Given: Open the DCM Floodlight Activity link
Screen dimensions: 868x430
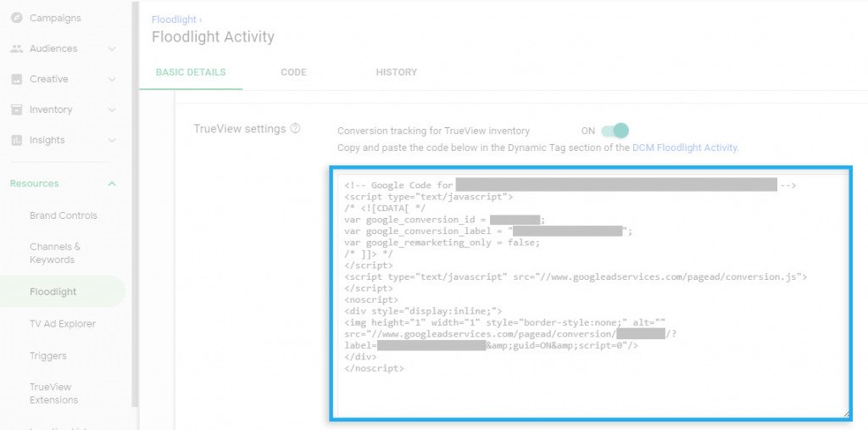Looking at the screenshot, I should [x=685, y=148].
